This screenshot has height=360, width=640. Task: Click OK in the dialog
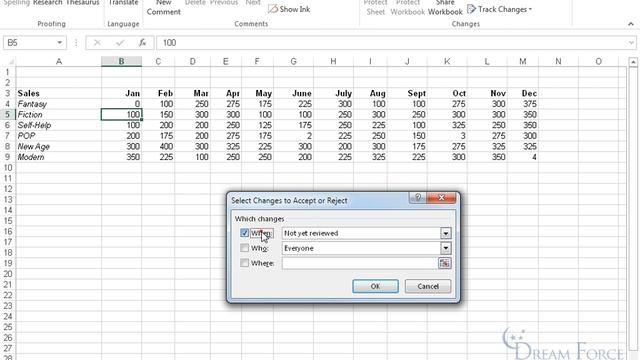pyautogui.click(x=376, y=286)
